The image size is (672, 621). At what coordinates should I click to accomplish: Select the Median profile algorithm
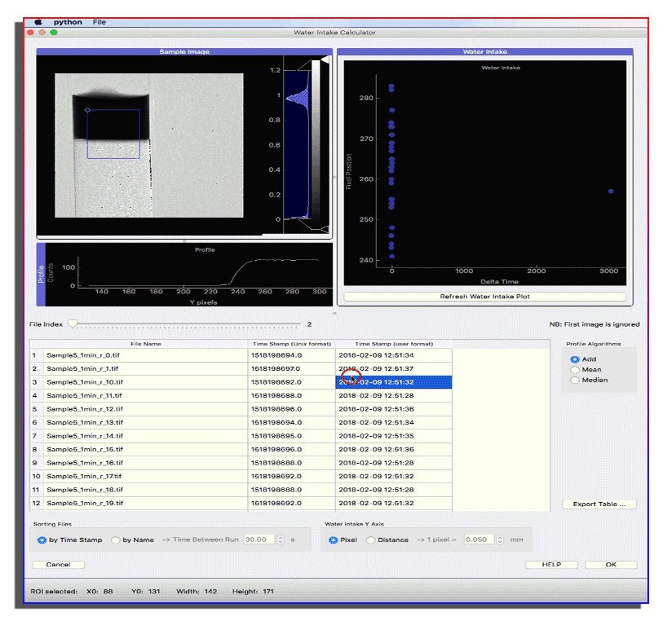click(x=576, y=381)
